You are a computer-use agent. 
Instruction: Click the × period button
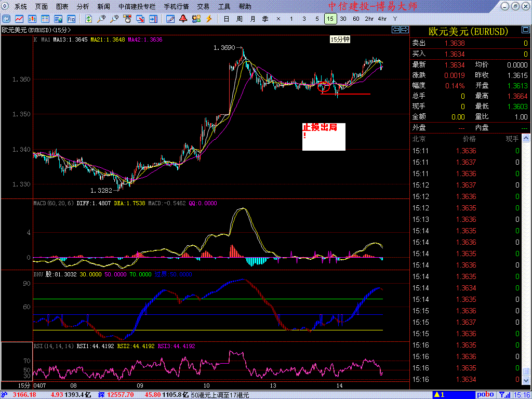tap(278, 19)
